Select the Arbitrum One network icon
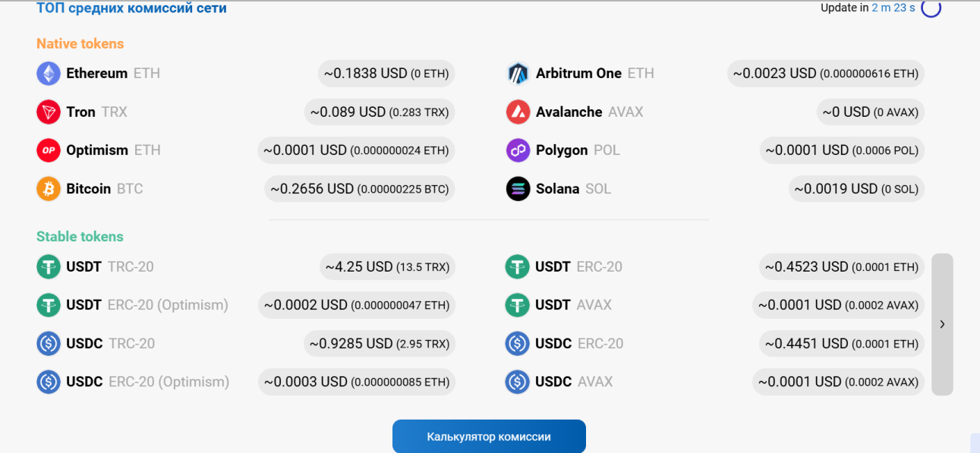Screen dimensions: 980x453 [518, 73]
